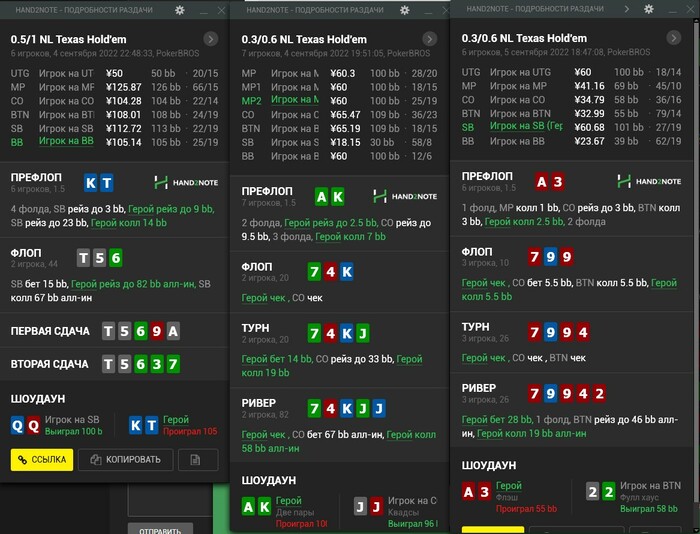The width and height of the screenshot is (700, 534).
Task: Select 'Игрок на BTN' in right showdown
Action: [x=650, y=485]
